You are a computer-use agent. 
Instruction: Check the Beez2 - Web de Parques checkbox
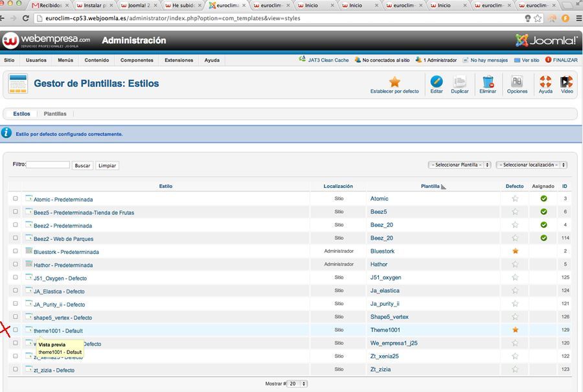16,238
